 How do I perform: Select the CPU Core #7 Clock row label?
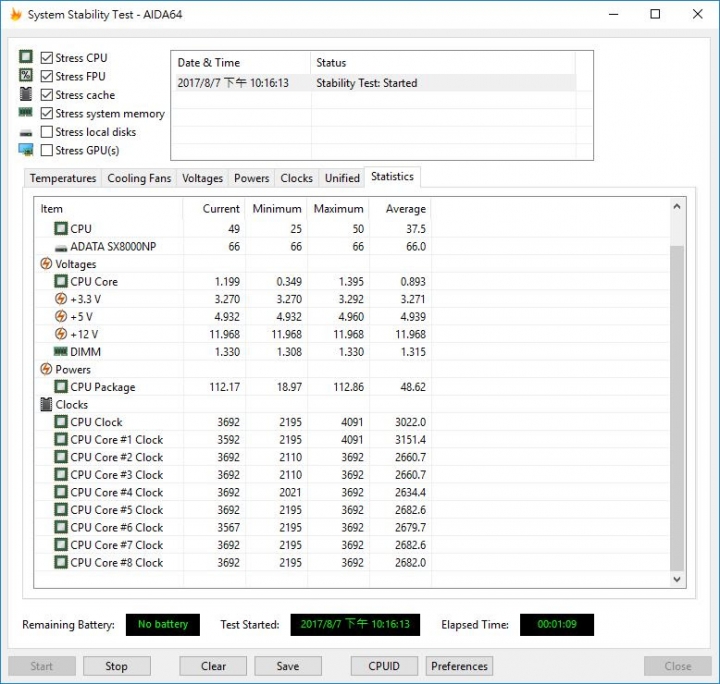tap(117, 545)
